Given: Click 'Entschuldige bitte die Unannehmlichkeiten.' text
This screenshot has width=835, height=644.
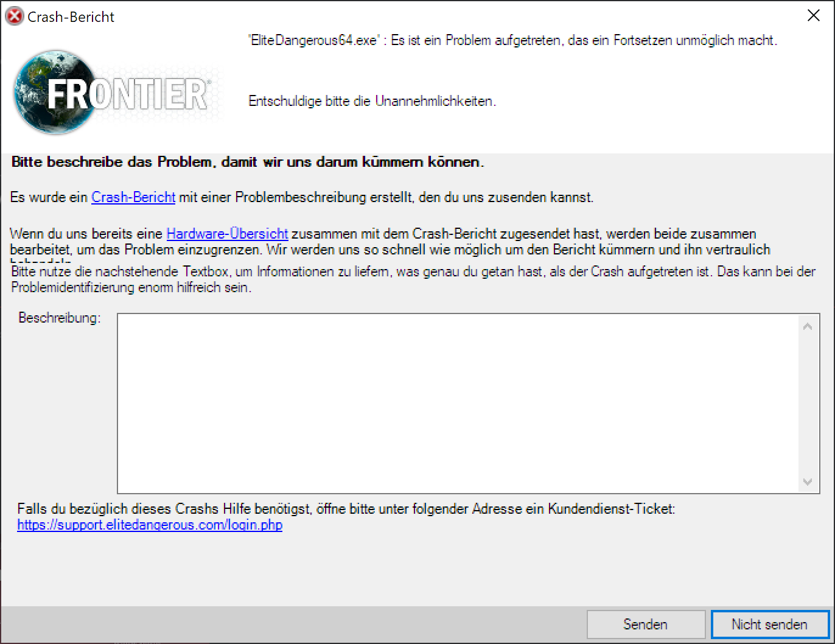Looking at the screenshot, I should (x=372, y=101).
